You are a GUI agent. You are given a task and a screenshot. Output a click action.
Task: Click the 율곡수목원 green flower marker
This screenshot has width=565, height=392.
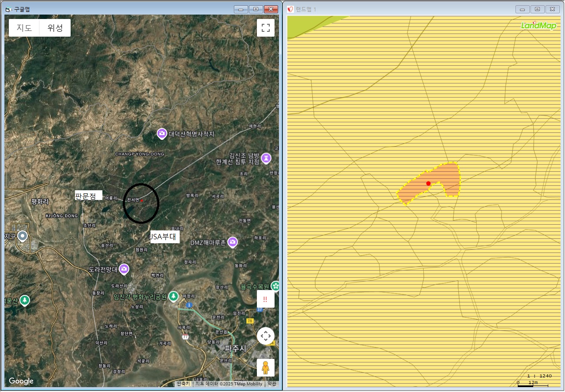point(276,286)
